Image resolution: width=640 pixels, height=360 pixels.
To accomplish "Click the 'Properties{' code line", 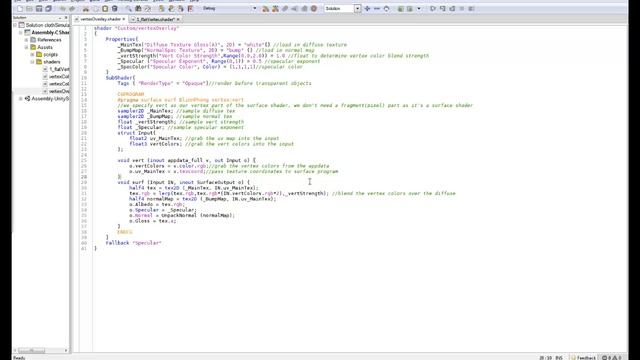I will 122,39.
